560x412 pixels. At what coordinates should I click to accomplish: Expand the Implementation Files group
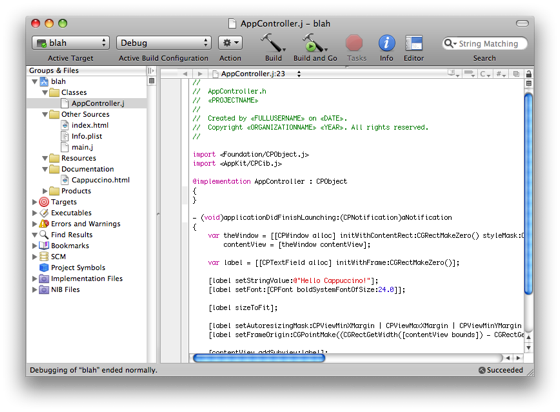[x=35, y=278]
